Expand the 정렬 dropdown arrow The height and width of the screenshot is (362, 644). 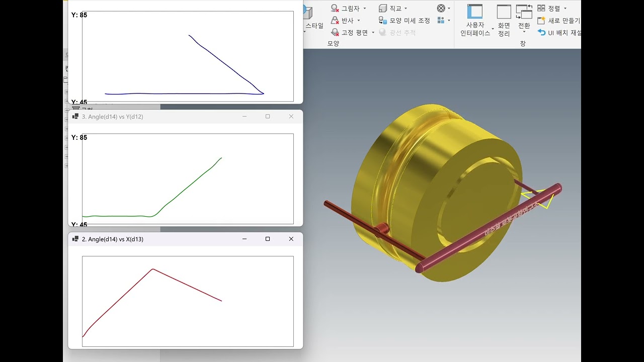(x=565, y=9)
